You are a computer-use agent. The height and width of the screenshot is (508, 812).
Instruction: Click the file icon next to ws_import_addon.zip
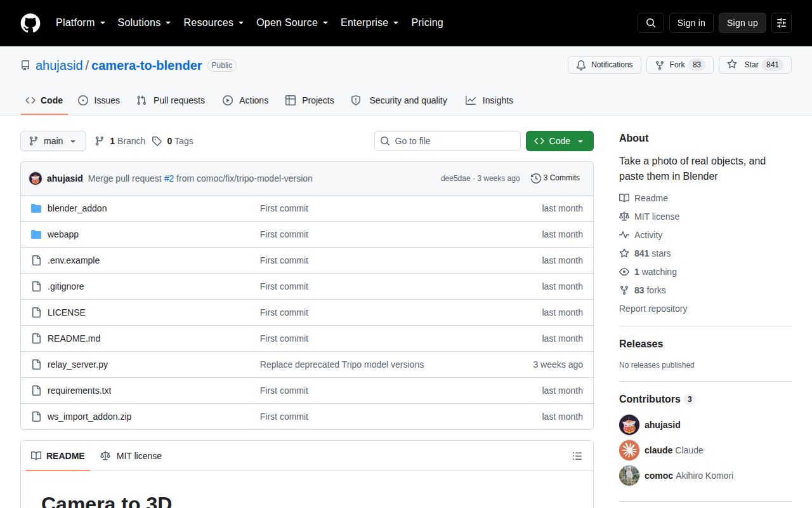[36, 417]
